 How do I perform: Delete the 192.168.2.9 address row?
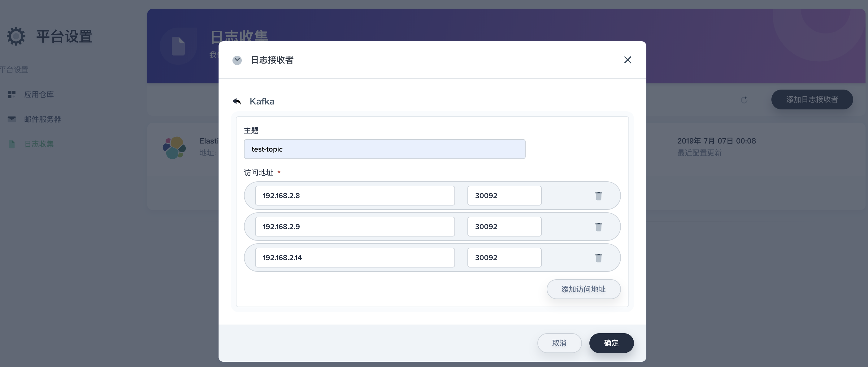pos(598,227)
